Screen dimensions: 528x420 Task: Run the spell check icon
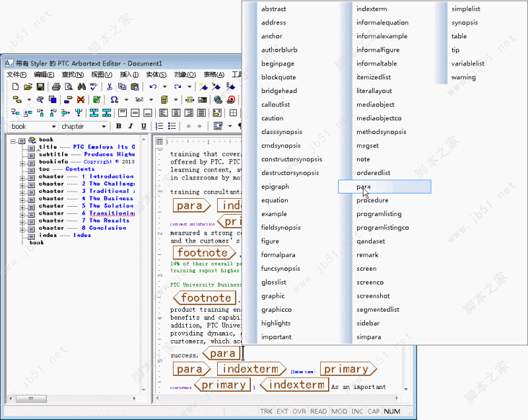click(94, 87)
